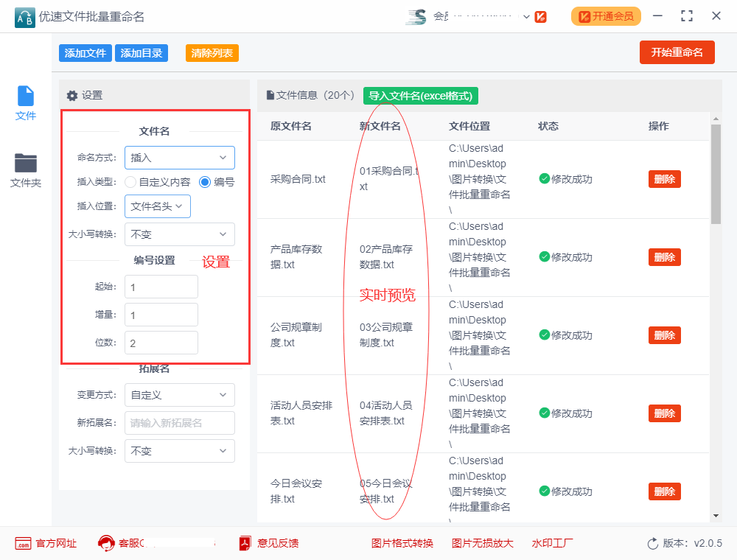Click the 设置 gear icon in settings panel
Image resolution: width=737 pixels, height=560 pixels.
click(72, 96)
